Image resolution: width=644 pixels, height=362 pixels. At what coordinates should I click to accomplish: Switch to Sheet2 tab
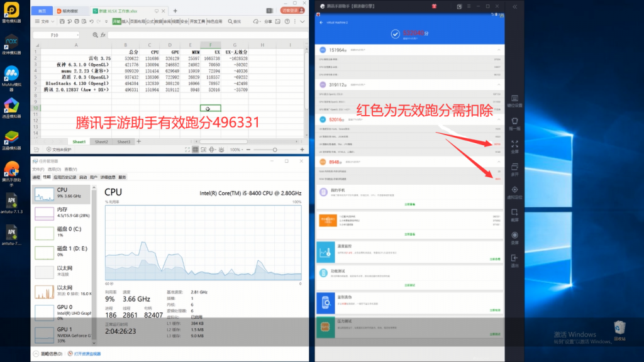pyautogui.click(x=101, y=141)
